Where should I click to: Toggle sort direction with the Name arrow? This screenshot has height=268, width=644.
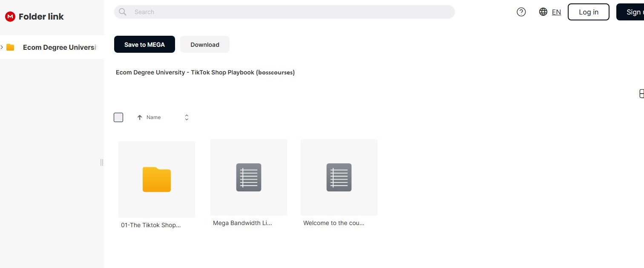click(x=140, y=117)
